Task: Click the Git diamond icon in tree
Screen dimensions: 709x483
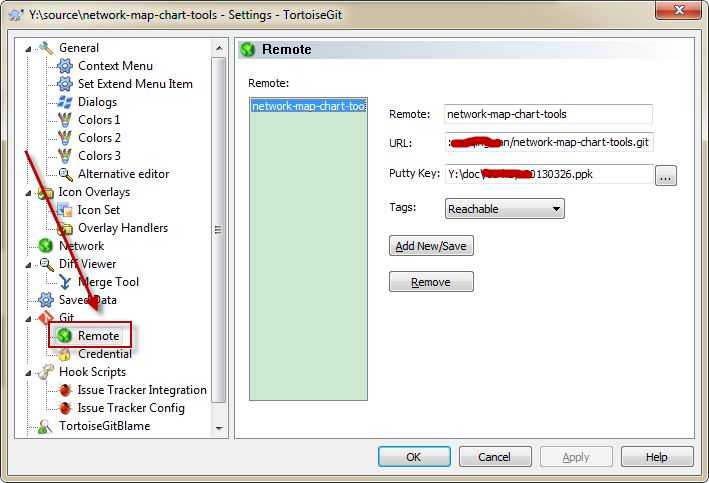Action: 46,317
